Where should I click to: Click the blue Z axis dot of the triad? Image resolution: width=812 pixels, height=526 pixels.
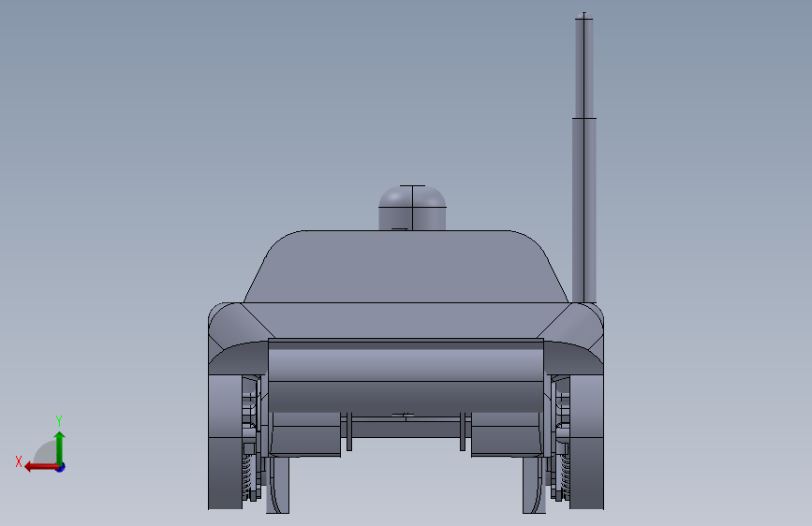click(61, 467)
